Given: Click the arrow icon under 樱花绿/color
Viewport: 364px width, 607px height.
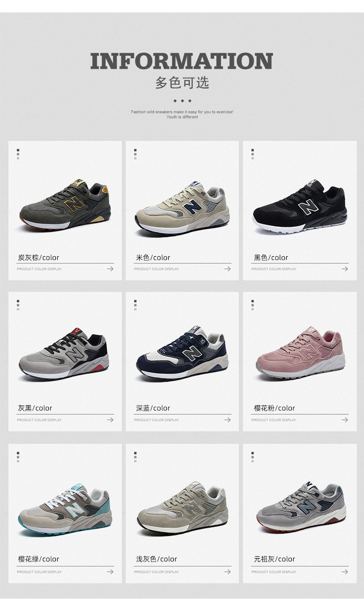Looking at the screenshot, I should click(x=110, y=572).
